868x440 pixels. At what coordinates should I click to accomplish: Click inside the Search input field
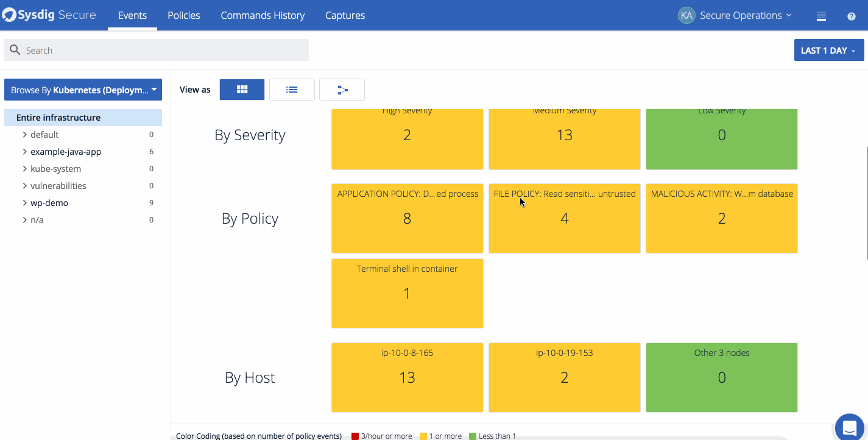[157, 49]
